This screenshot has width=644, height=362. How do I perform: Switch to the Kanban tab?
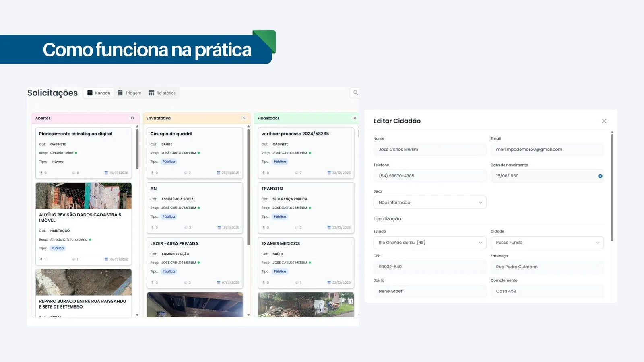[x=99, y=93]
